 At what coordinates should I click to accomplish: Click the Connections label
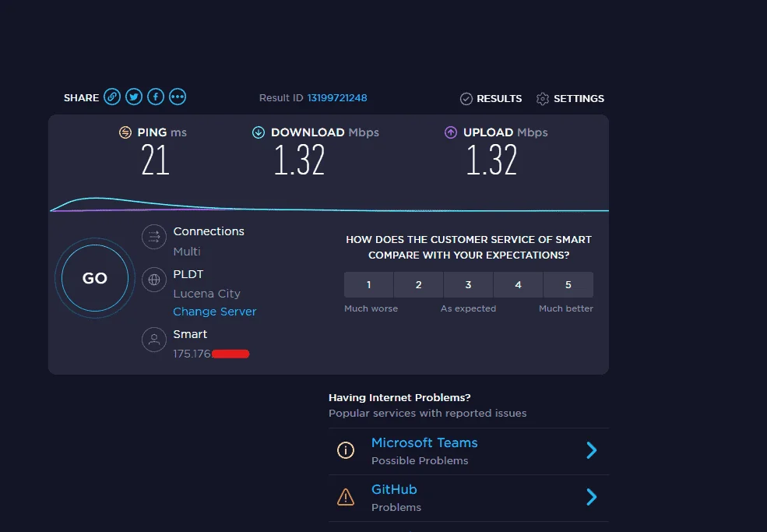pos(209,231)
